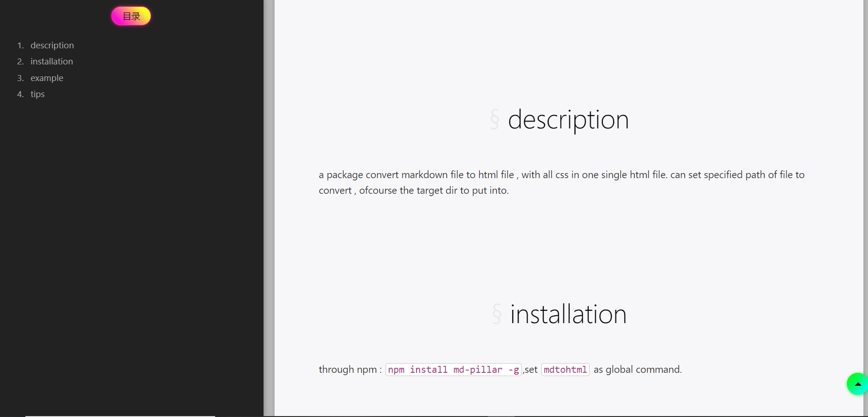
Task: Go to the description entry in contents
Action: click(52, 45)
